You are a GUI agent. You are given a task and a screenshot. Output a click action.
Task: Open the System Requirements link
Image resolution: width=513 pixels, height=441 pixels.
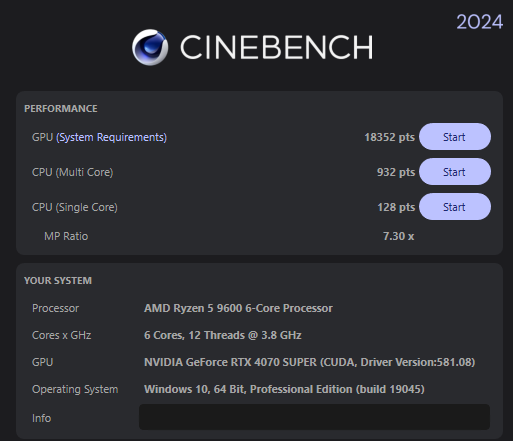pyautogui.click(x=111, y=137)
